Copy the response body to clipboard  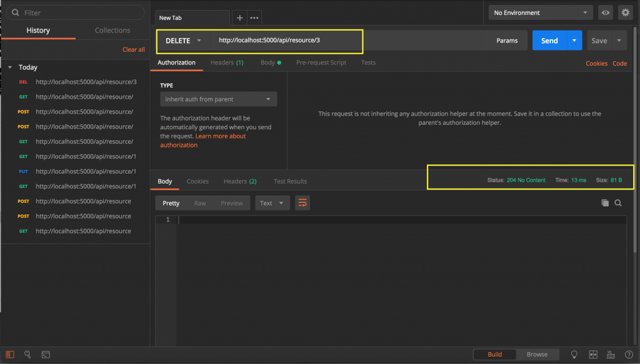604,203
